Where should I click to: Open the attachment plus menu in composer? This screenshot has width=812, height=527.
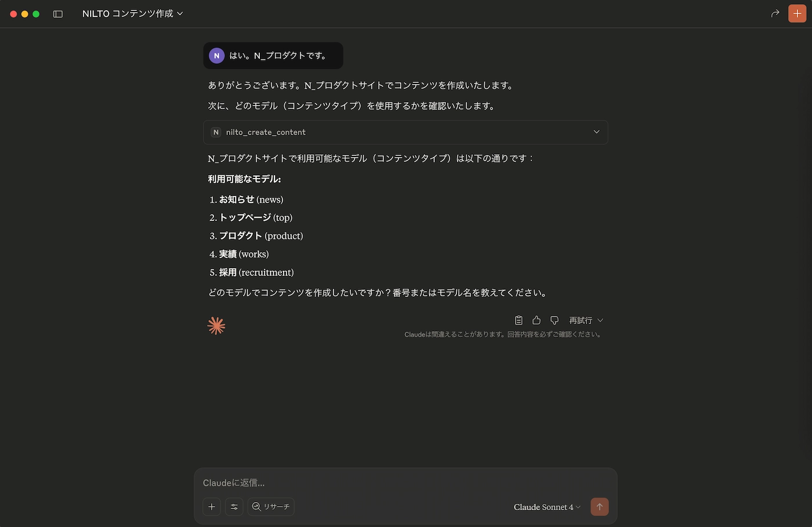tap(212, 507)
